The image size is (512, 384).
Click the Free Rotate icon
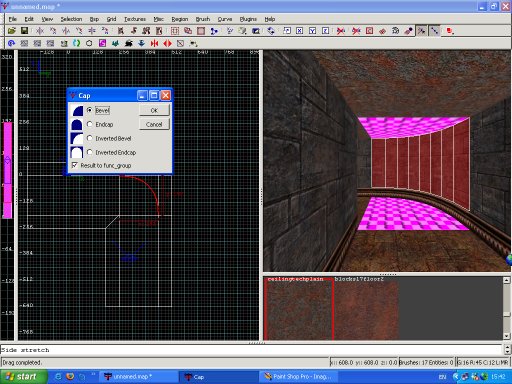coord(271,31)
